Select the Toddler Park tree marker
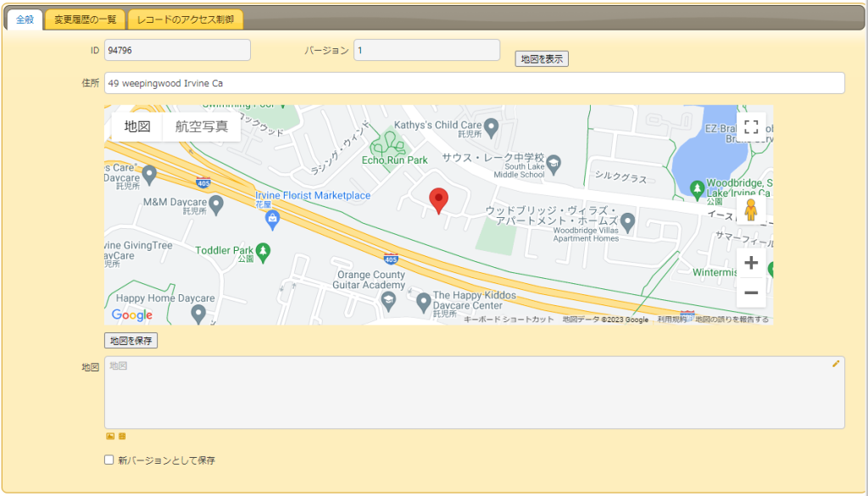The width and height of the screenshot is (868, 496). pyautogui.click(x=263, y=253)
